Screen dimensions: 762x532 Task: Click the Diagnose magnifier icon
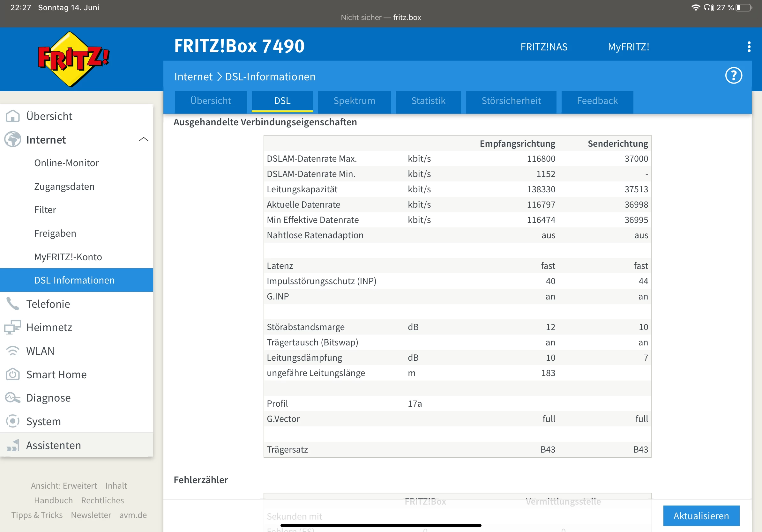(x=13, y=398)
